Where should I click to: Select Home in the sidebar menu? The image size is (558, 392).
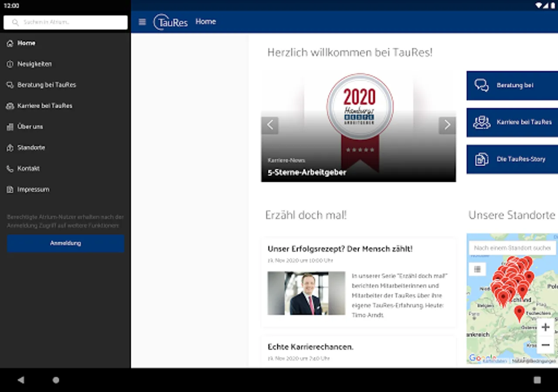click(x=65, y=44)
